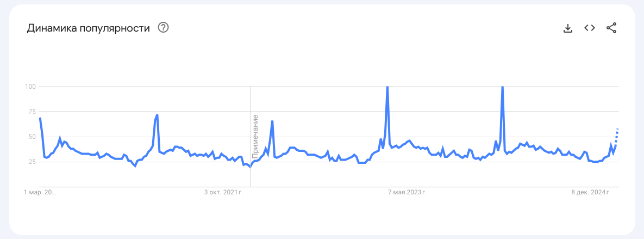
Task: Click the spike right after the Примечание line
Action: (x=272, y=121)
